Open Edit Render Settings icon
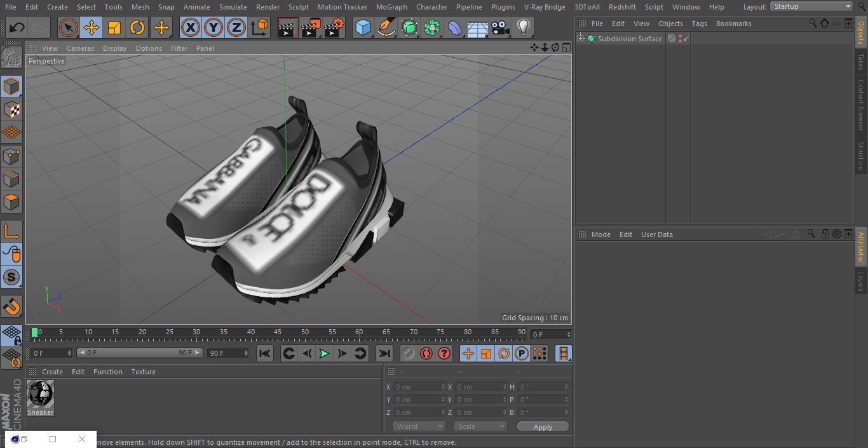Viewport: 868px width, 448px height. pyautogui.click(x=334, y=27)
